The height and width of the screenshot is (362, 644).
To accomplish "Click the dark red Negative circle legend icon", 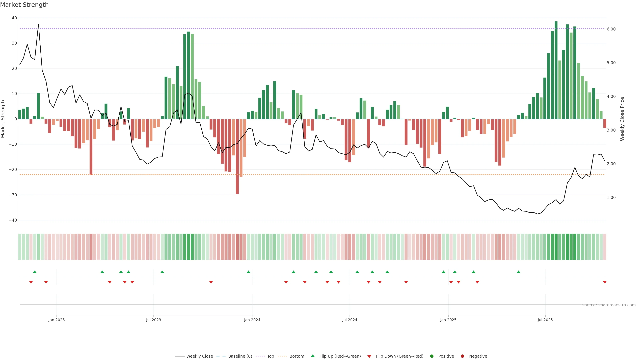I will coord(462,356).
